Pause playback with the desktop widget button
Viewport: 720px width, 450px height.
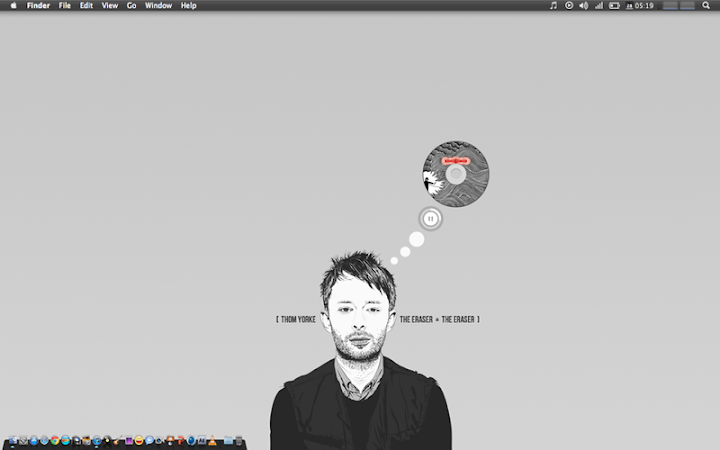pos(430,219)
